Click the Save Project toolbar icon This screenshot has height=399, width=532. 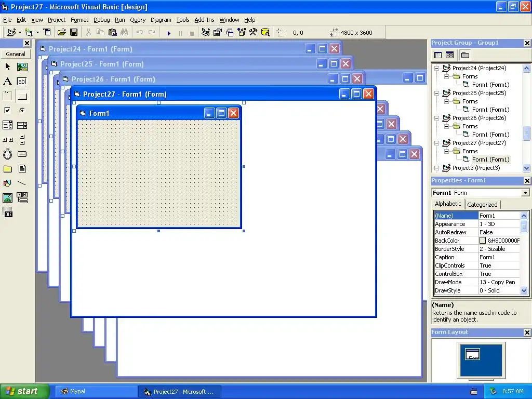[x=74, y=33]
